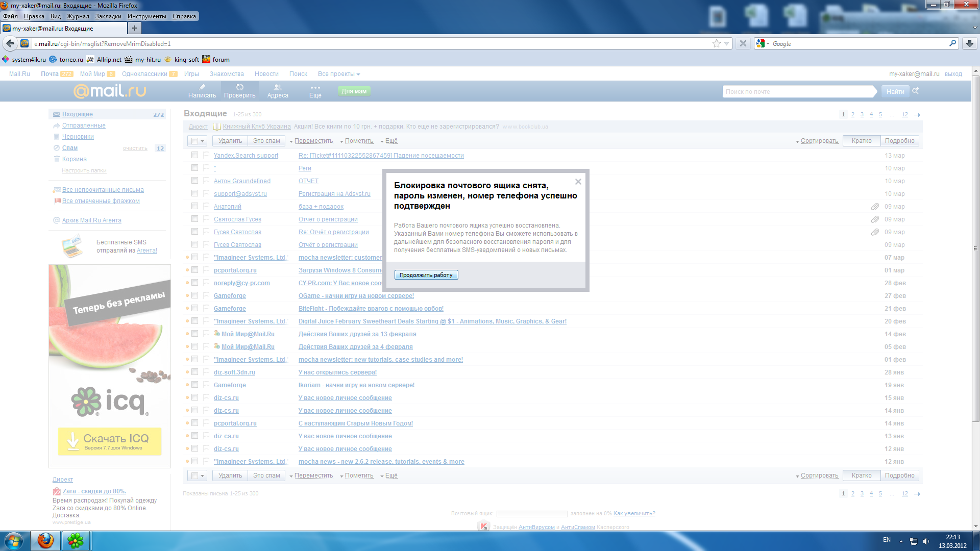Screen dimensions: 980x551
Task: Expand Все проекты dropdown in top navigation
Action: click(339, 74)
